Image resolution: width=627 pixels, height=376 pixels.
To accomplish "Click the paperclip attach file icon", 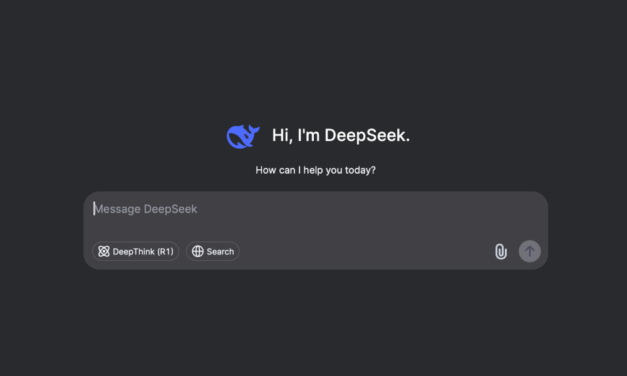I will pos(501,252).
